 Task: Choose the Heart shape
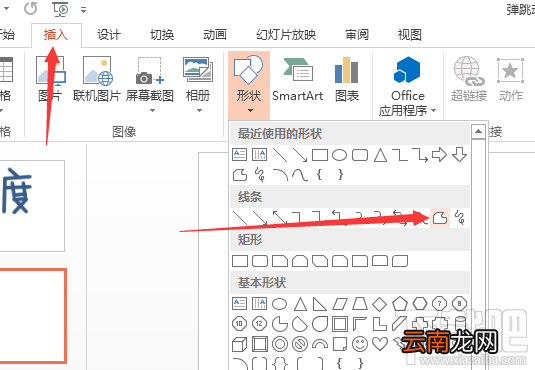coord(380,344)
